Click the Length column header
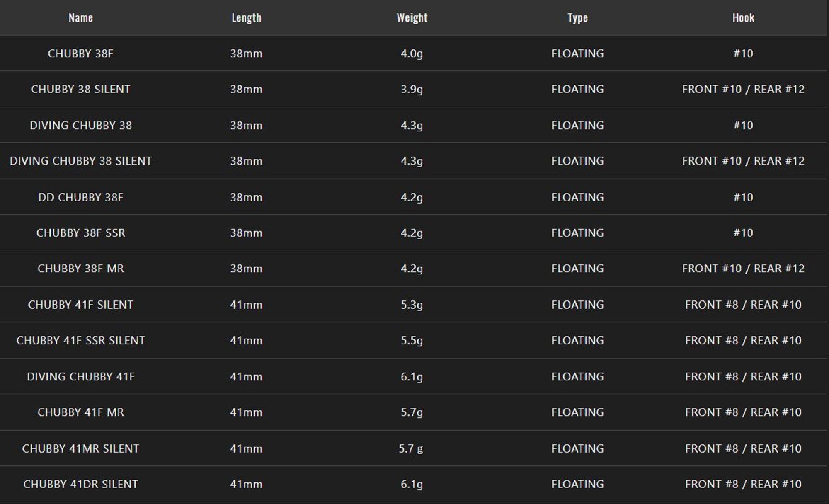Screen dimensions: 829x504 tap(246, 18)
